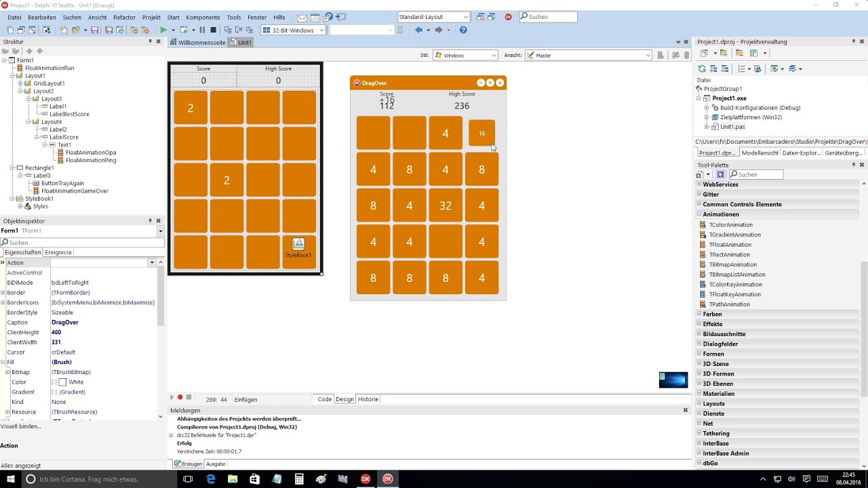868x488 pixels.
Task: Select ButtonTrayAgain in Struktur tree
Action: point(62,183)
